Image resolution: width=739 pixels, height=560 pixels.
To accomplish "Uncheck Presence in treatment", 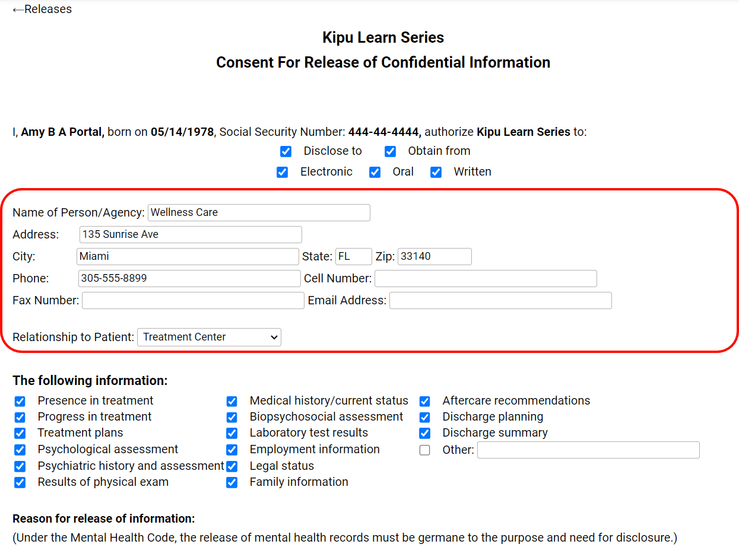I will [x=20, y=401].
